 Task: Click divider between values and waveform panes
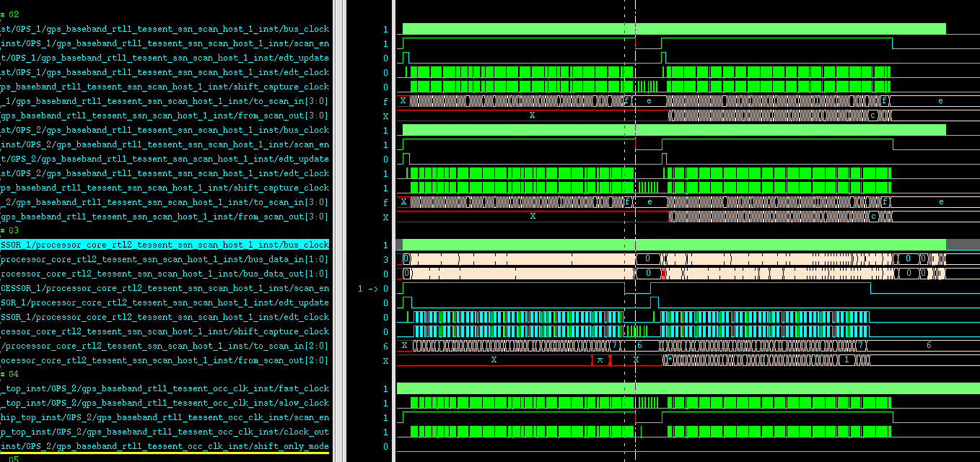(393, 231)
